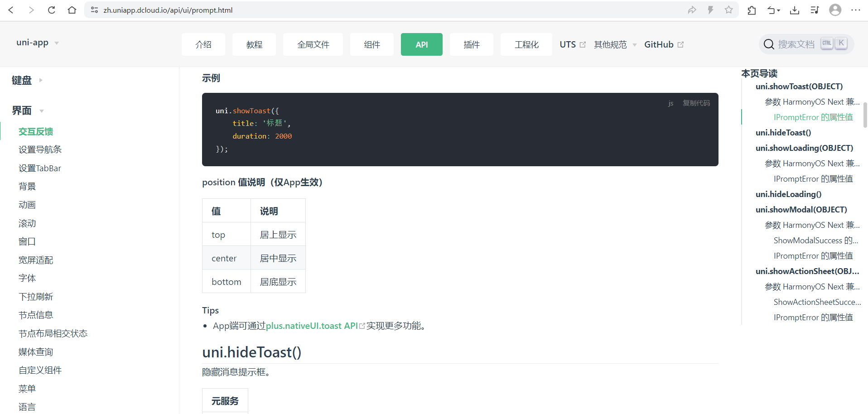Screen dimensions: 868x414
Task: Open 宽屏适配 sidebar item
Action: (36, 260)
